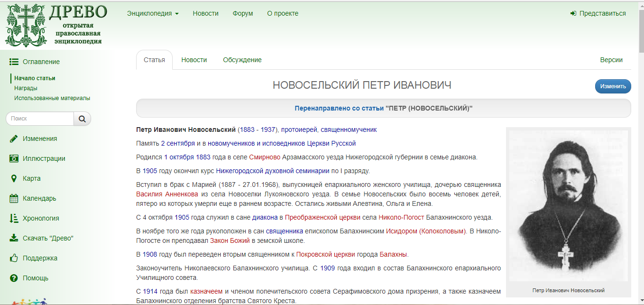This screenshot has height=305, width=644.
Task: Follow the протоиерей link
Action: click(299, 129)
